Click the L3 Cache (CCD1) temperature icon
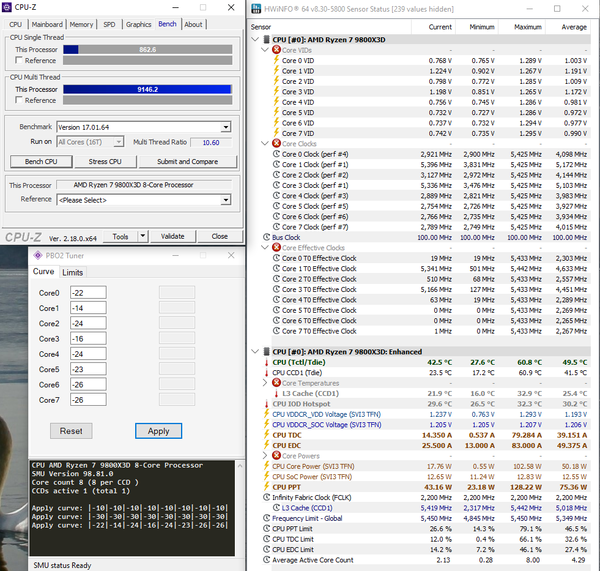 276,393
